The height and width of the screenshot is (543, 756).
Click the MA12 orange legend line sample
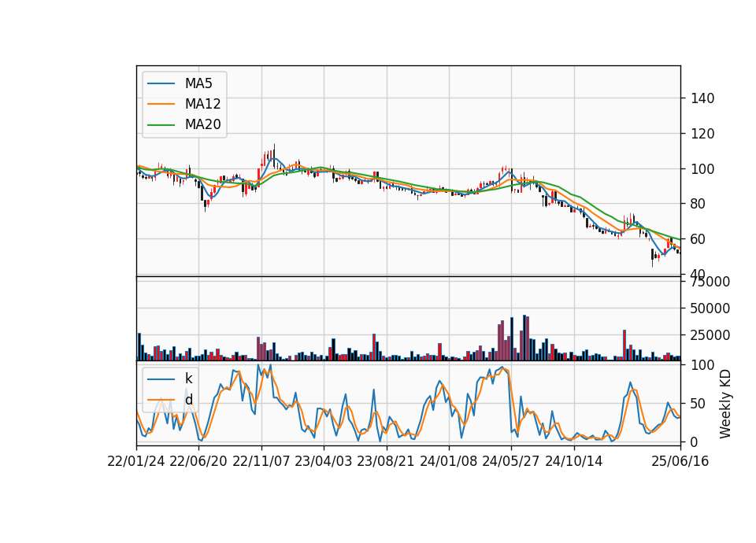pos(161,104)
